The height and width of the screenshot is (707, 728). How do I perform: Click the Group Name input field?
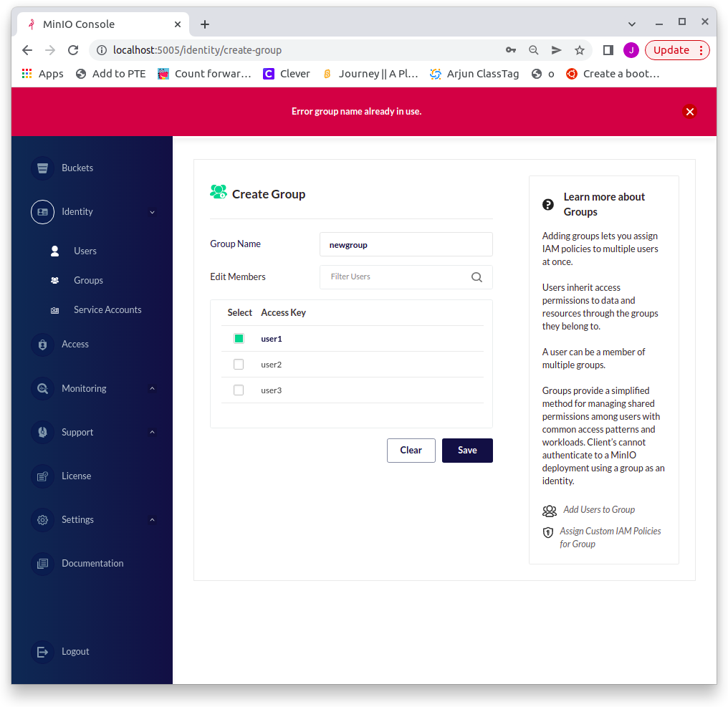click(x=406, y=244)
